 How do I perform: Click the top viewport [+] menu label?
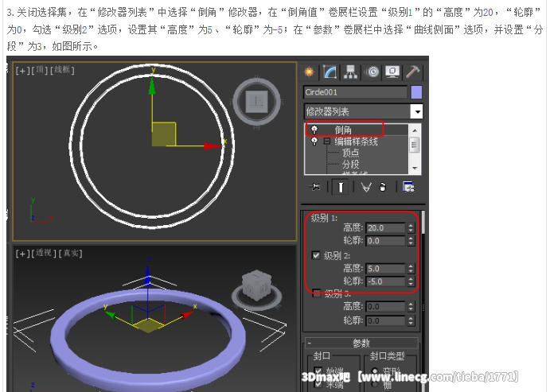pos(23,71)
